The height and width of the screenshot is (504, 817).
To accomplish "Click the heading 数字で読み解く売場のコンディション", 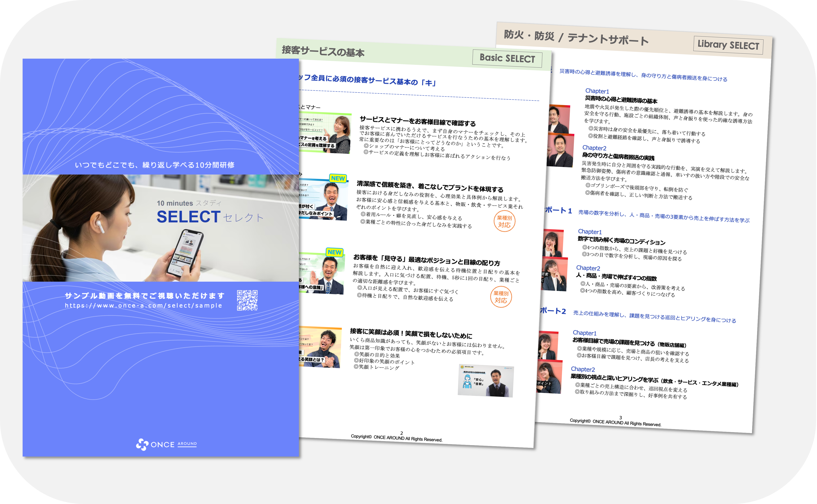I will click(x=622, y=241).
